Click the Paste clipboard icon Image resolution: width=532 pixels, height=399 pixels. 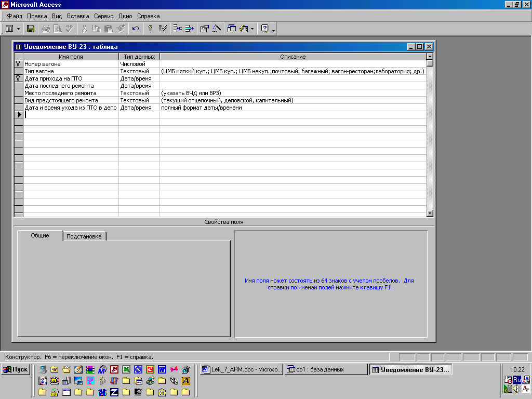(x=109, y=29)
